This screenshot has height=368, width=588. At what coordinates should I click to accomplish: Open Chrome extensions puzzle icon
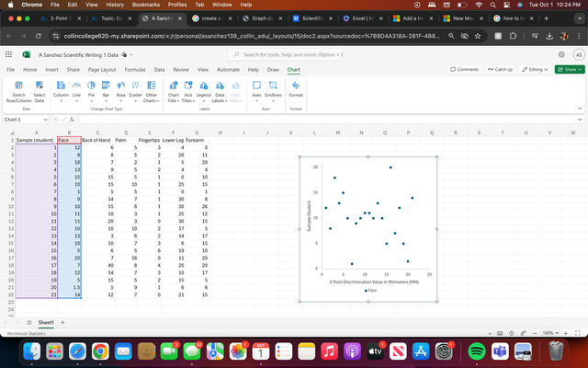click(x=513, y=36)
